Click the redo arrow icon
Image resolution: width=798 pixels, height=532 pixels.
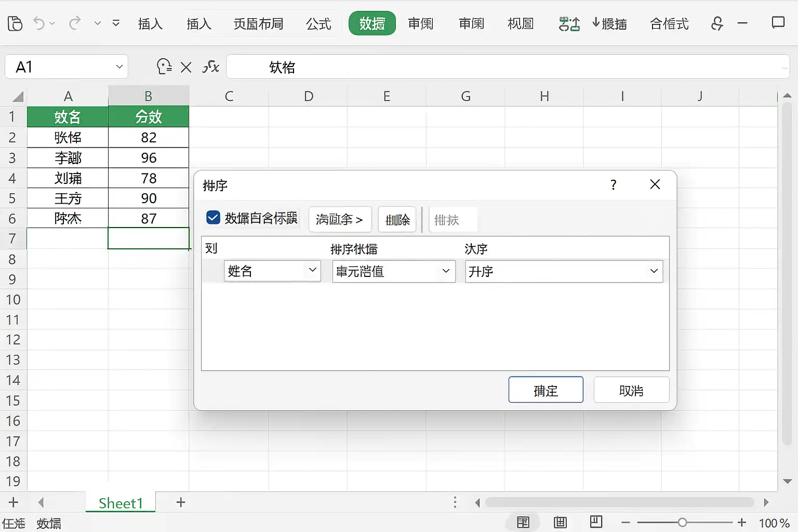click(75, 23)
